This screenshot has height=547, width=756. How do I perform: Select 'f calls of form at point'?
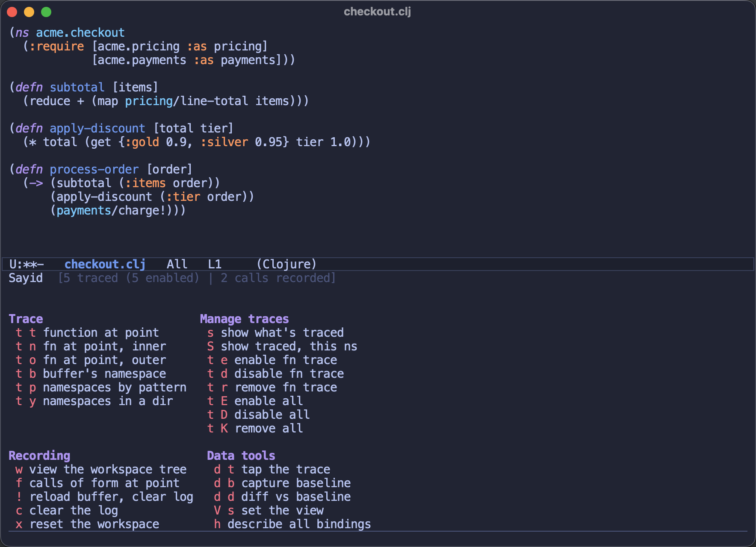click(97, 483)
